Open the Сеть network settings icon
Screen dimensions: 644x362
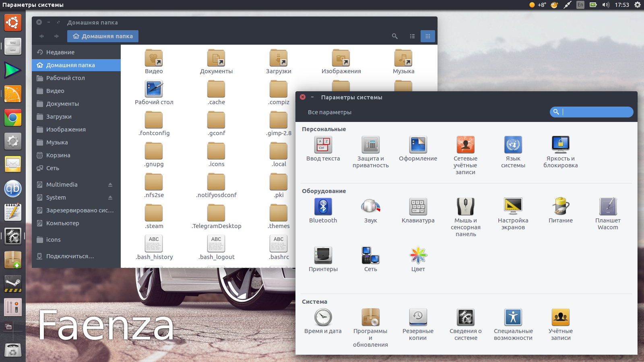370,255
